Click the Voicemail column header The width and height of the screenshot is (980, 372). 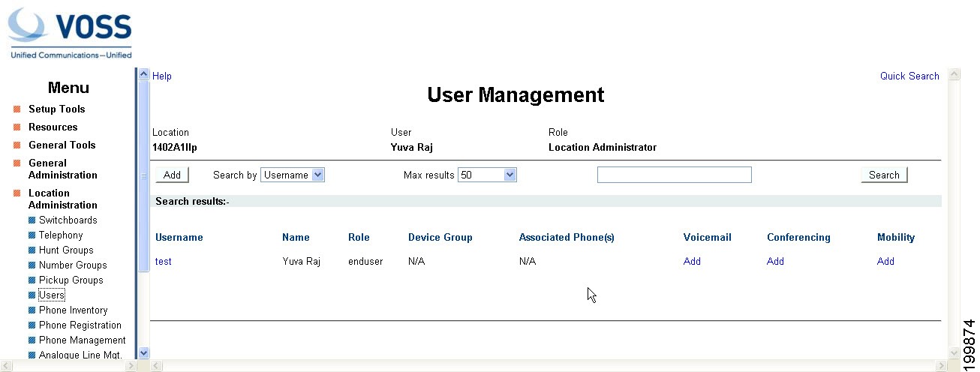click(x=708, y=238)
